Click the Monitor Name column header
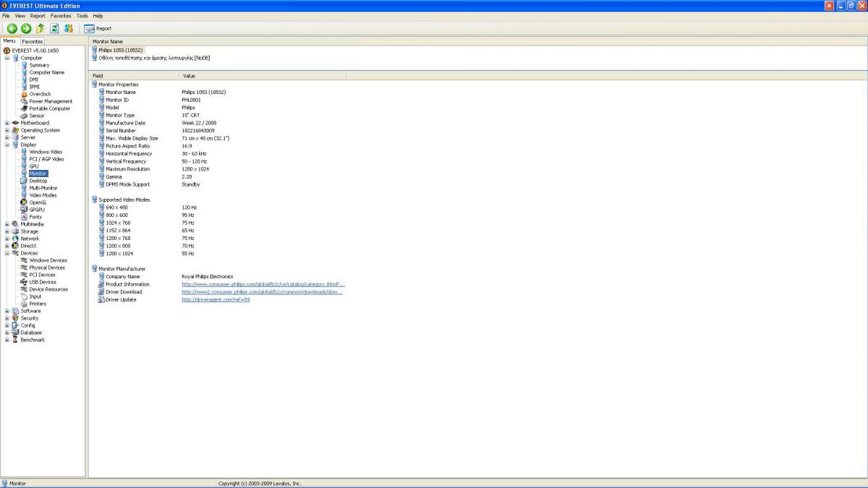Viewport: 868px width, 488px height. 222,41
